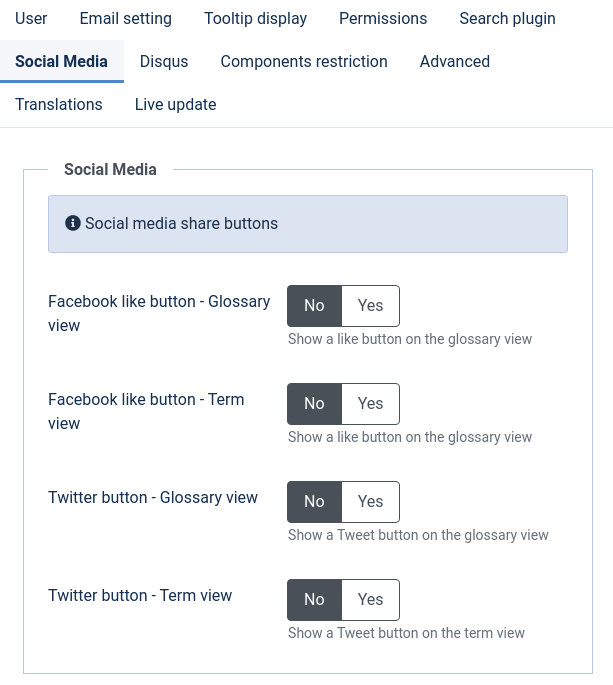613x685 pixels.
Task: Set Facebook like Term view to No
Action: [314, 404]
